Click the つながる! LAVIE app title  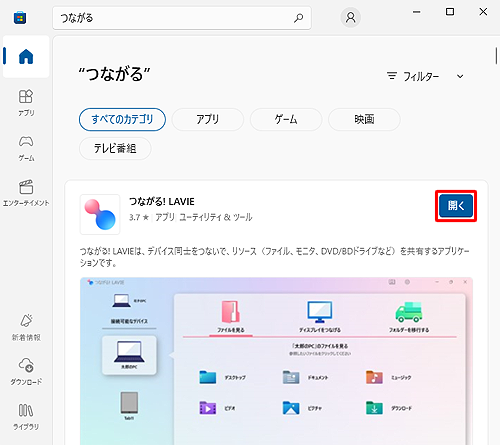162,201
